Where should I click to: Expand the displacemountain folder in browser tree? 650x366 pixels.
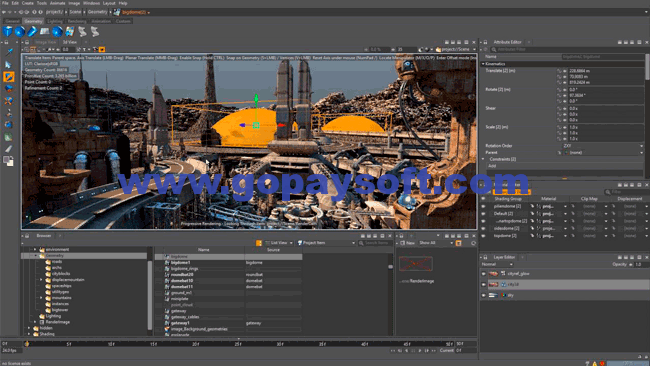click(41, 280)
